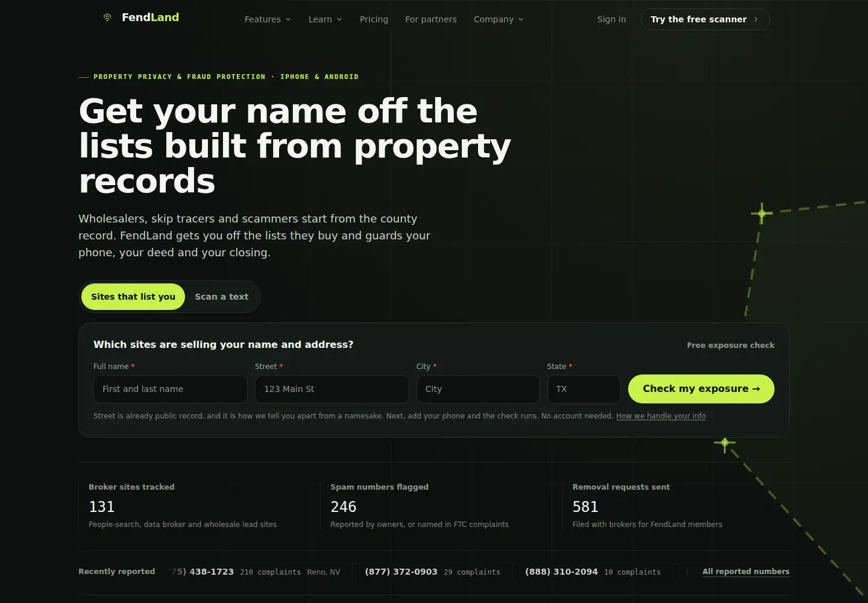The height and width of the screenshot is (603, 868).
Task: Select the Sites that list you tab
Action: [x=133, y=297]
